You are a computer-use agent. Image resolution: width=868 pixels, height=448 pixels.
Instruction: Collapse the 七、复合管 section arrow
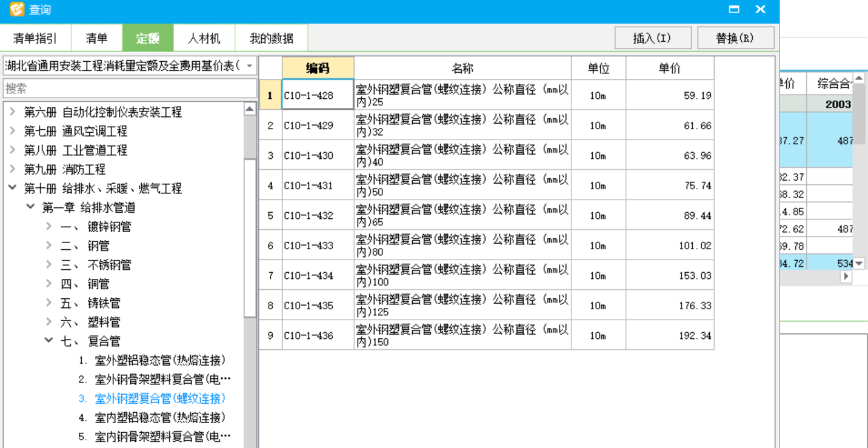click(x=48, y=341)
